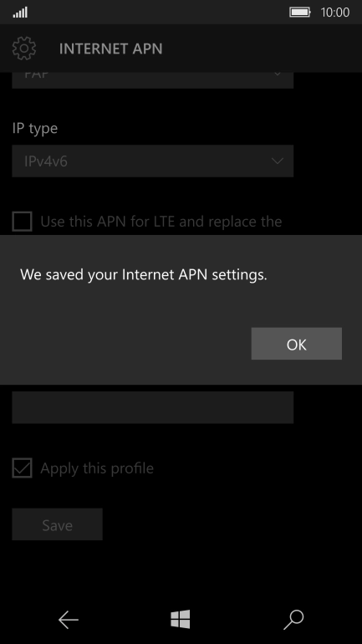Screen dimensions: 362x644
Task: Open the IPv4v6 IP type dropdown
Action: 153,161
